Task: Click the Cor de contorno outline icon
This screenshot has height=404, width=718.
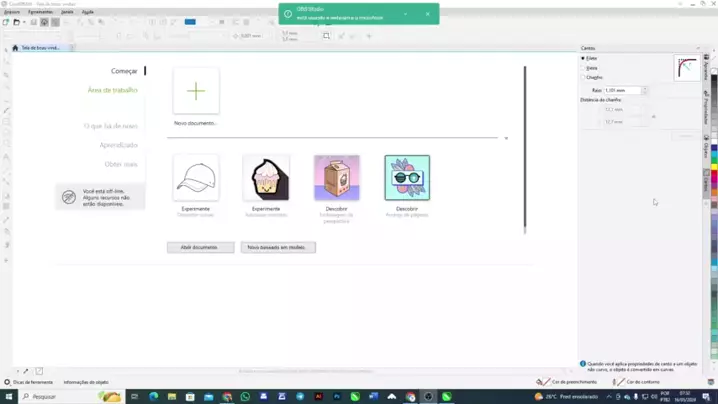Action: coord(618,382)
